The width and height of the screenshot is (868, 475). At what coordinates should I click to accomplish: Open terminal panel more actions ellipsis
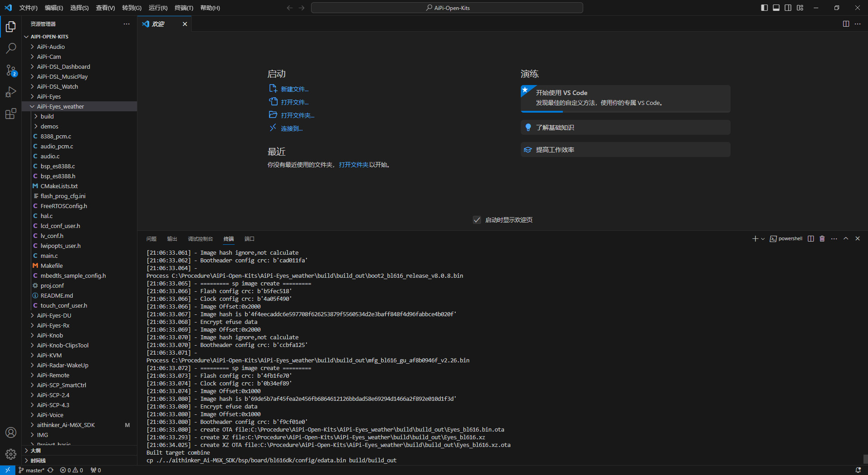pos(834,239)
